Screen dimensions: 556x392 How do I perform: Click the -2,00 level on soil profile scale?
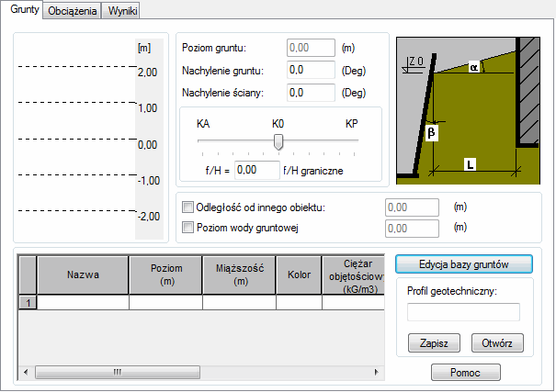click(149, 217)
